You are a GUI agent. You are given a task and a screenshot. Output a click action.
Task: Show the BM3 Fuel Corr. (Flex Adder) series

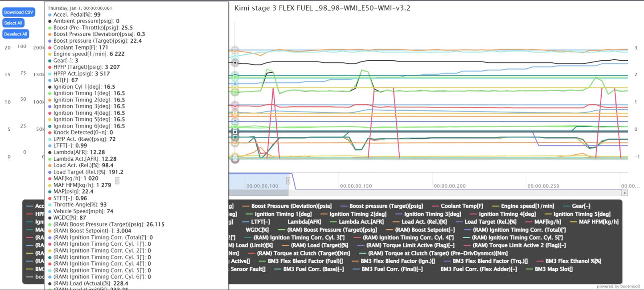[x=479, y=269]
